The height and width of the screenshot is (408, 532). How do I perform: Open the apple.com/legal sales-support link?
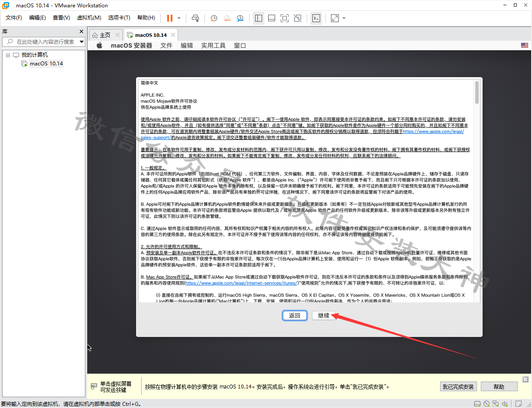(433, 131)
